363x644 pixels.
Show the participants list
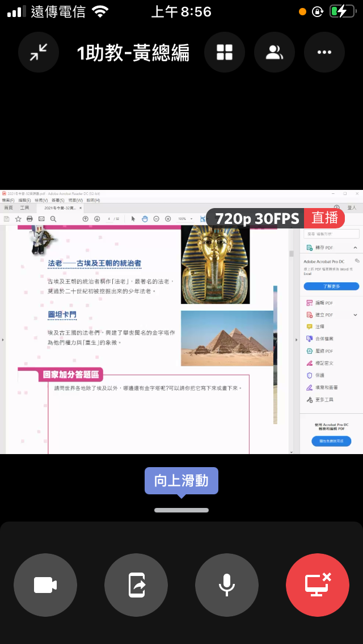[275, 53]
